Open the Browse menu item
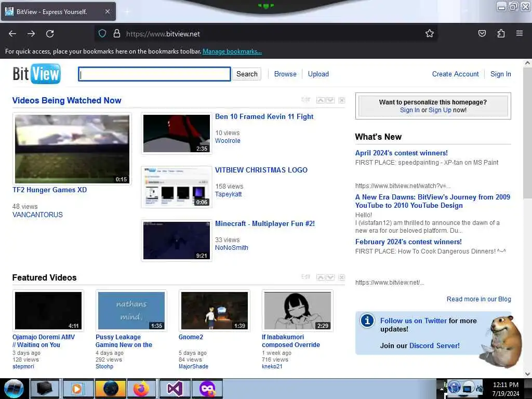532x399 pixels. pyautogui.click(x=285, y=74)
